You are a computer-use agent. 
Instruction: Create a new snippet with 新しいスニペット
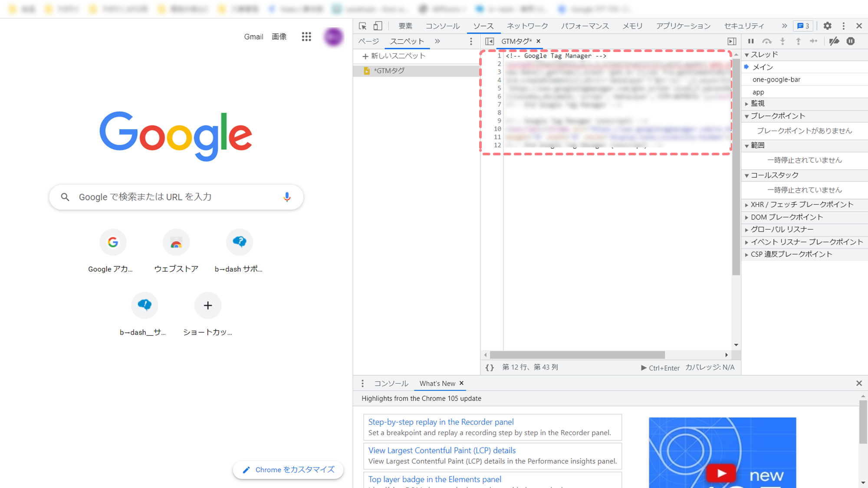pyautogui.click(x=394, y=56)
